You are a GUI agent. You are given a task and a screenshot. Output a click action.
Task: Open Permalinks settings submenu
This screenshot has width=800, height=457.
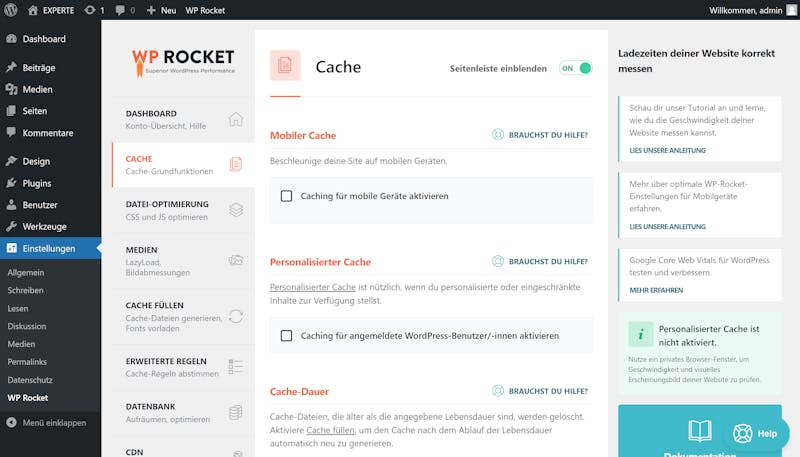pyautogui.click(x=27, y=362)
